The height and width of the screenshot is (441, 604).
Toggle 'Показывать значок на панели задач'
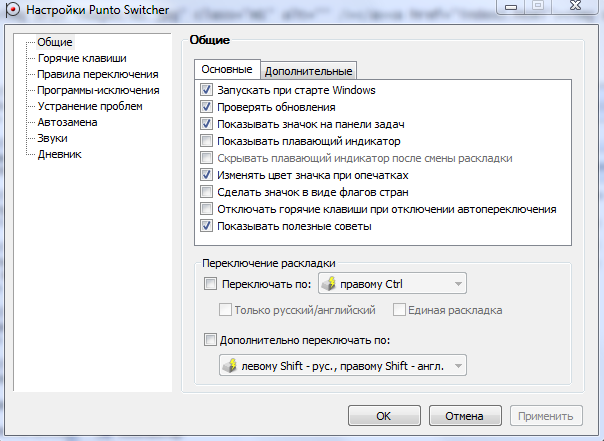206,124
